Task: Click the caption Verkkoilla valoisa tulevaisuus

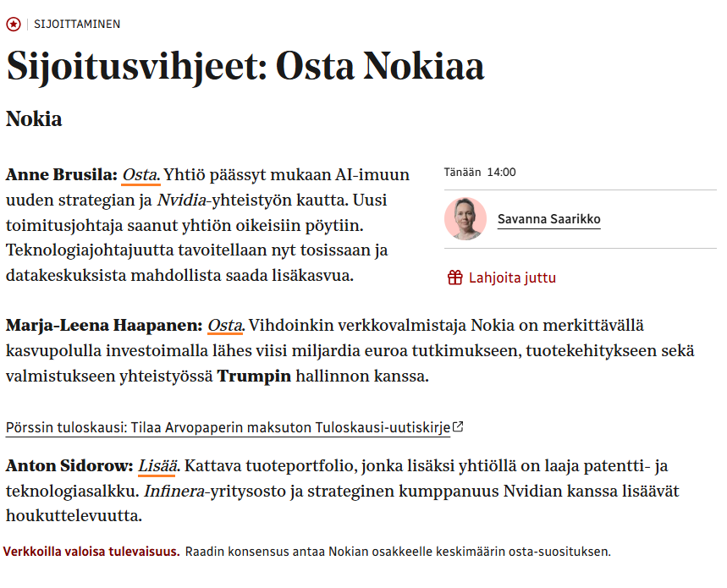Action: (x=91, y=552)
